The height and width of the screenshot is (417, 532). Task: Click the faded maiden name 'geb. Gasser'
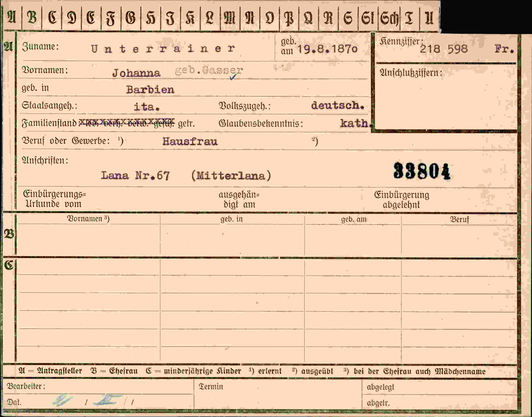click(209, 71)
